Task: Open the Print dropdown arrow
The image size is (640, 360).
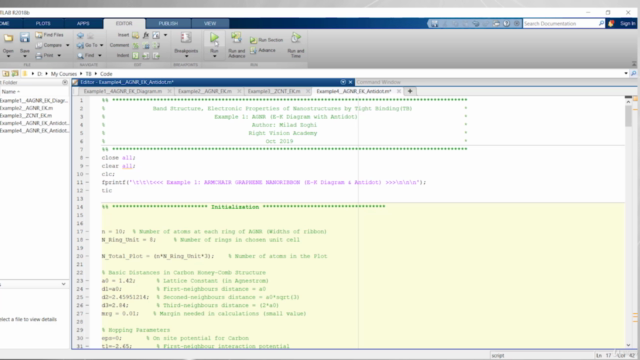Action: tap(59, 56)
